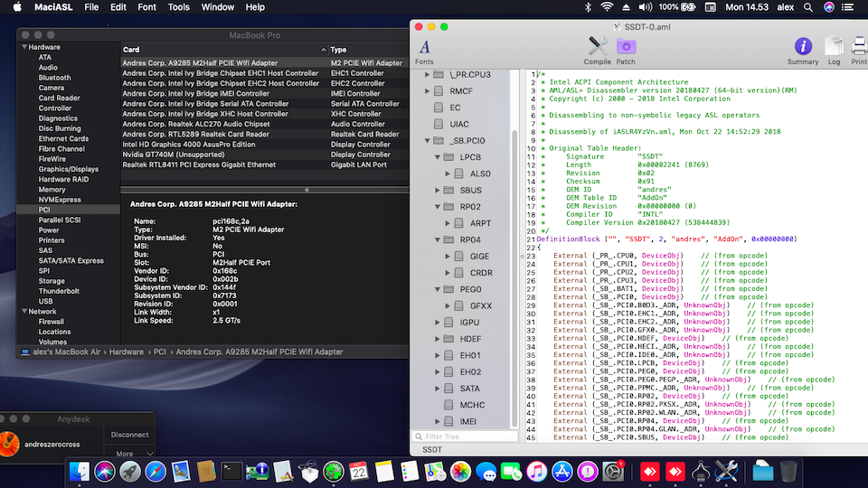Screen dimensions: 868x488
Task: Open the Patch tool in MaciASL
Action: coord(626,49)
